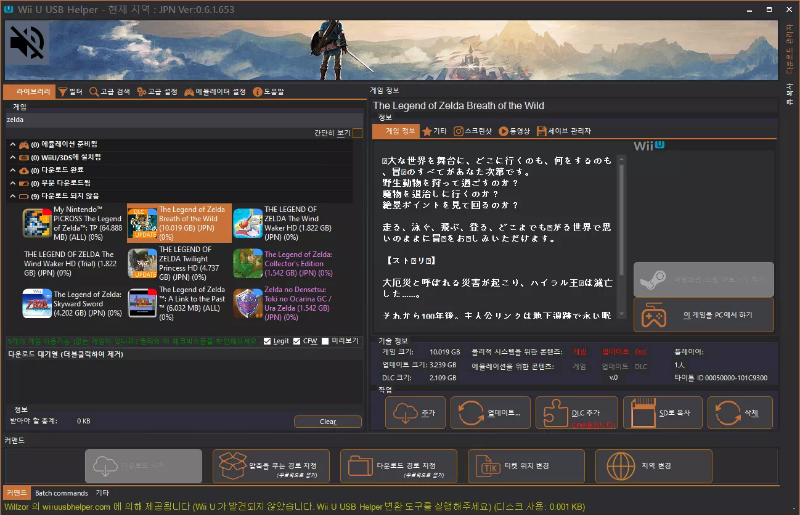The image size is (800, 515).
Task: Open the videos tab
Action: pos(514,131)
